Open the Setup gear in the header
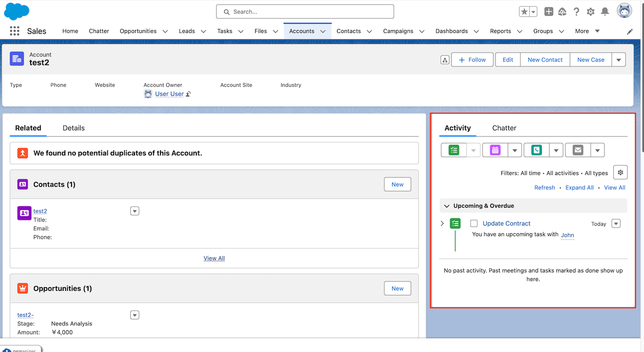Viewport: 644px width, 352px height. (591, 12)
